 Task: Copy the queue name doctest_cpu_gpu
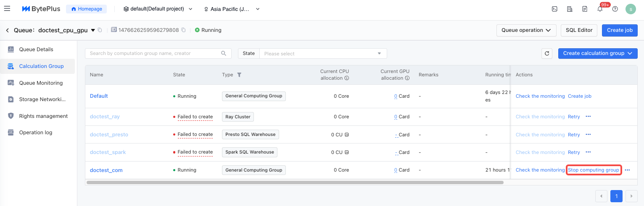click(x=100, y=30)
